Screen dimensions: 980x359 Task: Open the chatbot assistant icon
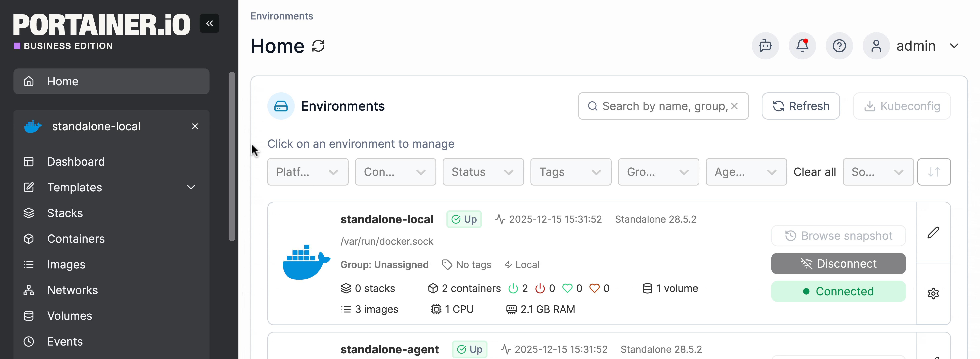765,46
